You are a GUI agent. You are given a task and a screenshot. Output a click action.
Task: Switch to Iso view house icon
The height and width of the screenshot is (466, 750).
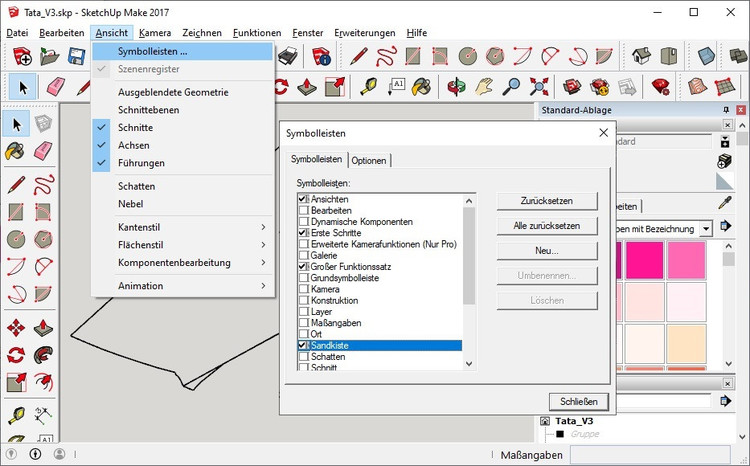click(x=641, y=56)
